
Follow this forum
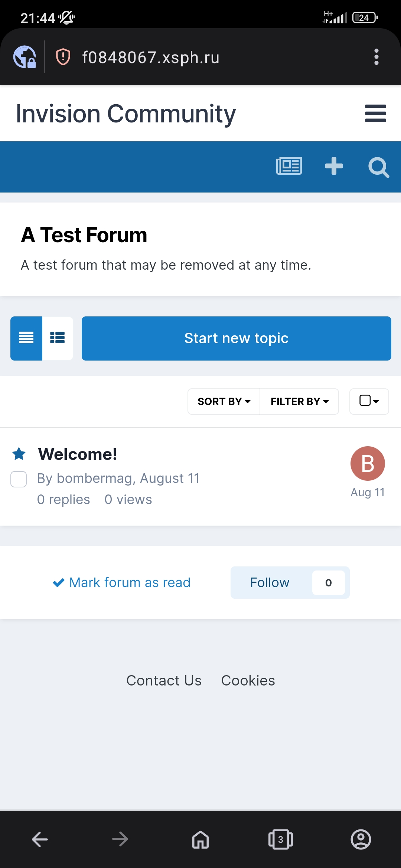[270, 582]
